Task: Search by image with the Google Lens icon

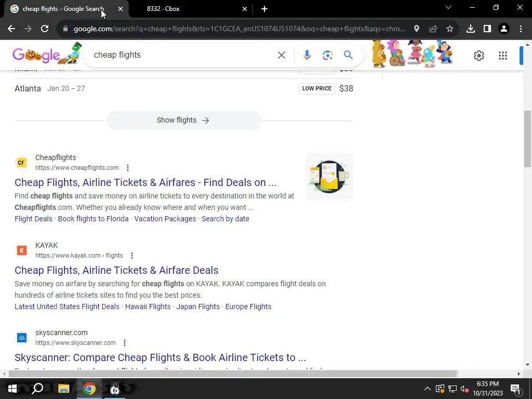Action: pyautogui.click(x=327, y=55)
